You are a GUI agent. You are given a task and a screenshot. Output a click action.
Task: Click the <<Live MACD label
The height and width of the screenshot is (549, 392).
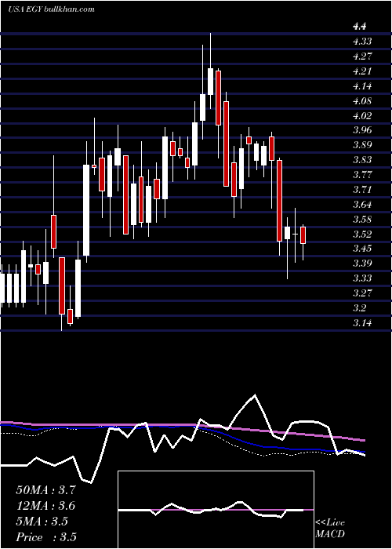click(x=330, y=529)
